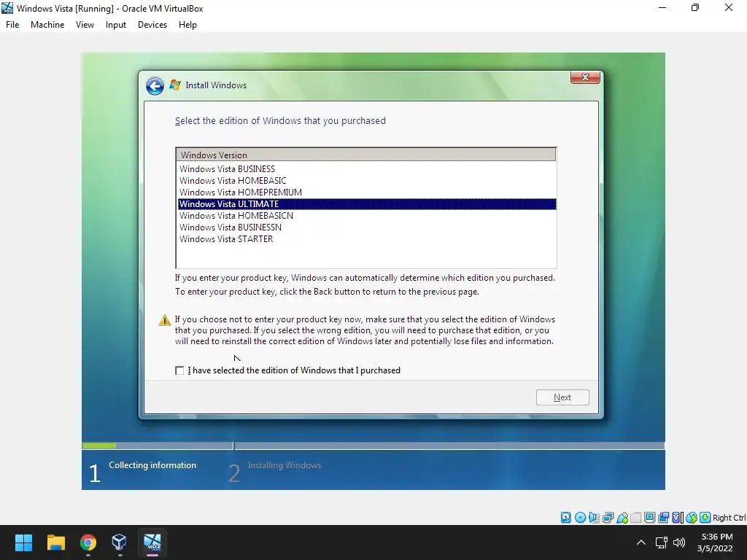Click the mouse integration indicator
Screen dimensions: 747x560
692,518
